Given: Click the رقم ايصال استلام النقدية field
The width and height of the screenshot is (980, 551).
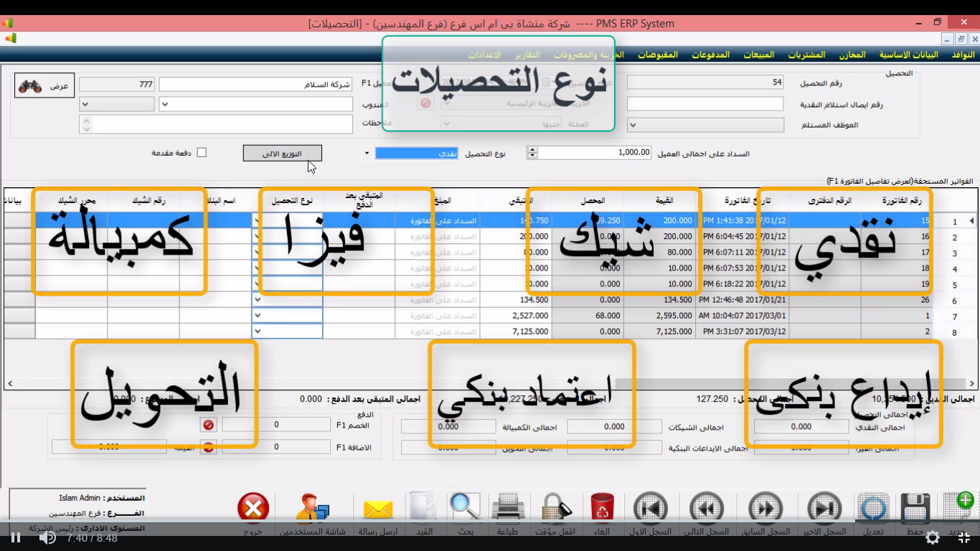Looking at the screenshot, I should [x=705, y=104].
